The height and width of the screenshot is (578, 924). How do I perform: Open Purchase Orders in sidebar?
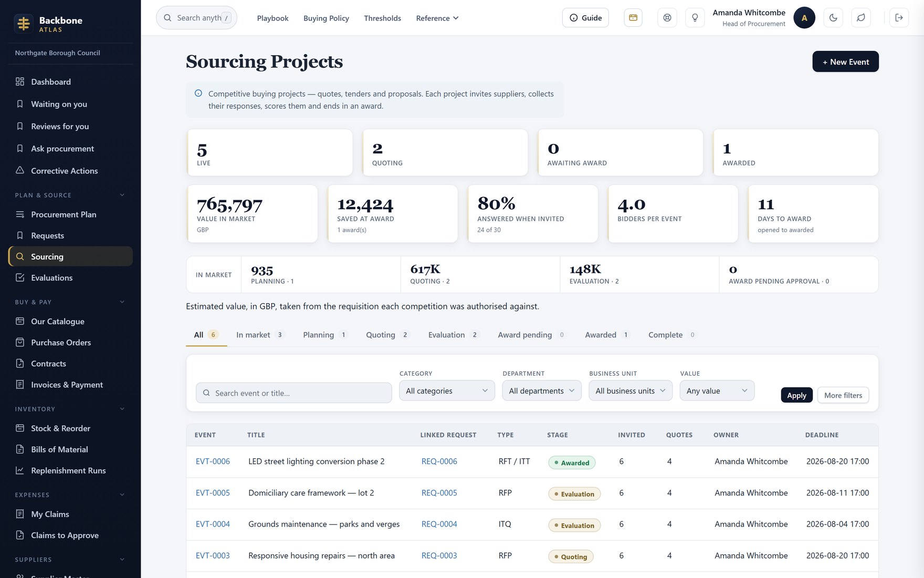click(x=70, y=342)
